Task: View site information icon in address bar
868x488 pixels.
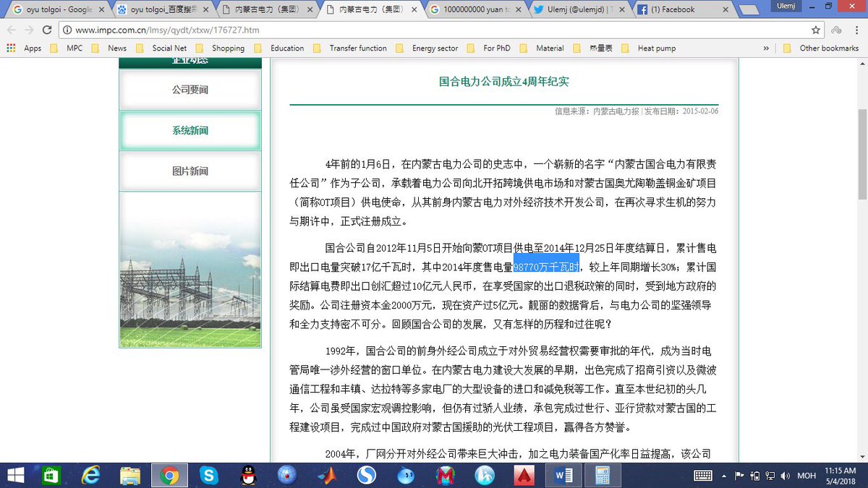Action: (x=67, y=30)
